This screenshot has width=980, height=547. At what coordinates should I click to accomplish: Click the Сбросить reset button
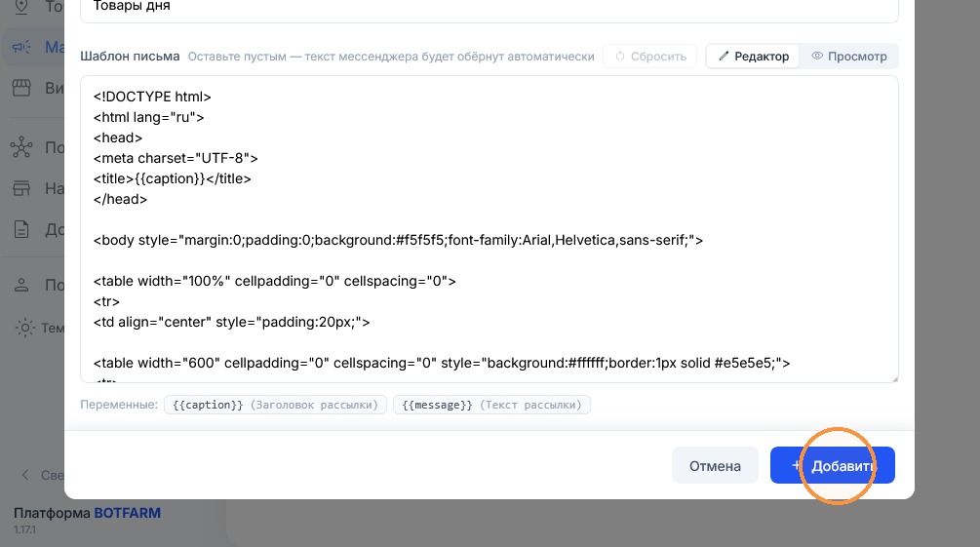650,57
